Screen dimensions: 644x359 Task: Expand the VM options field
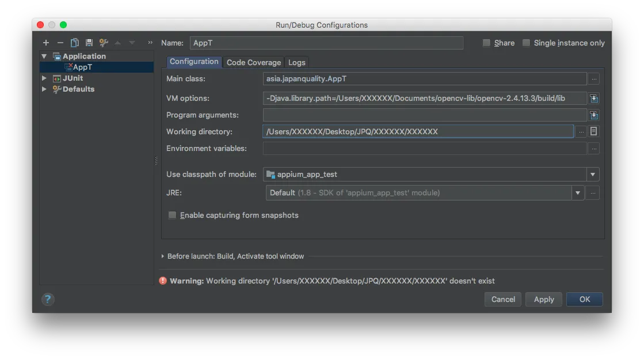coord(593,98)
